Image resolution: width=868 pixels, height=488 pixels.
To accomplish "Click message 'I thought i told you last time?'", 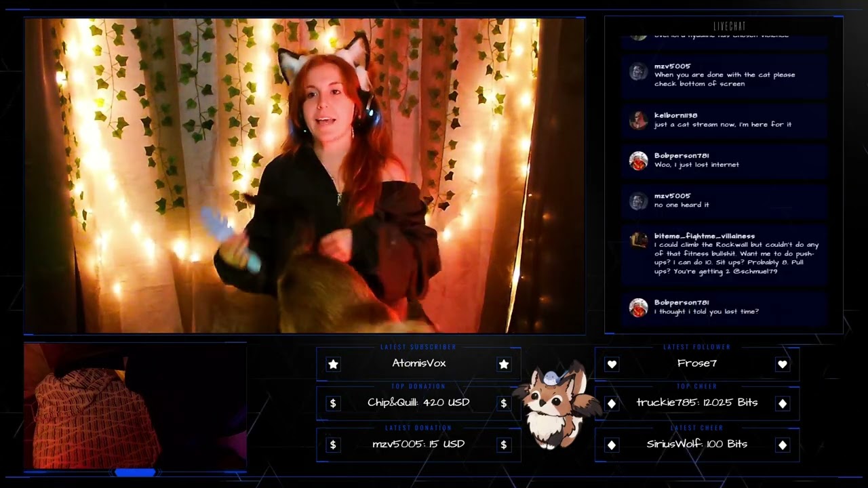I will click(707, 312).
